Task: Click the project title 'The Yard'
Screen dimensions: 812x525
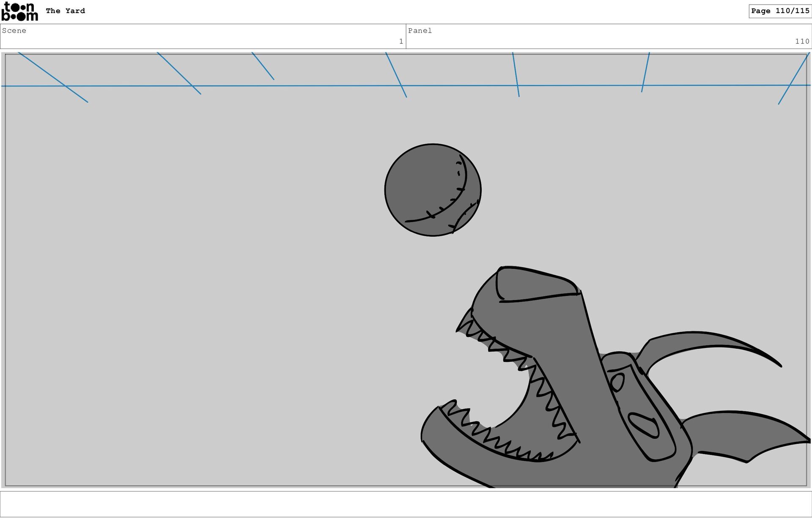Action: tap(65, 11)
